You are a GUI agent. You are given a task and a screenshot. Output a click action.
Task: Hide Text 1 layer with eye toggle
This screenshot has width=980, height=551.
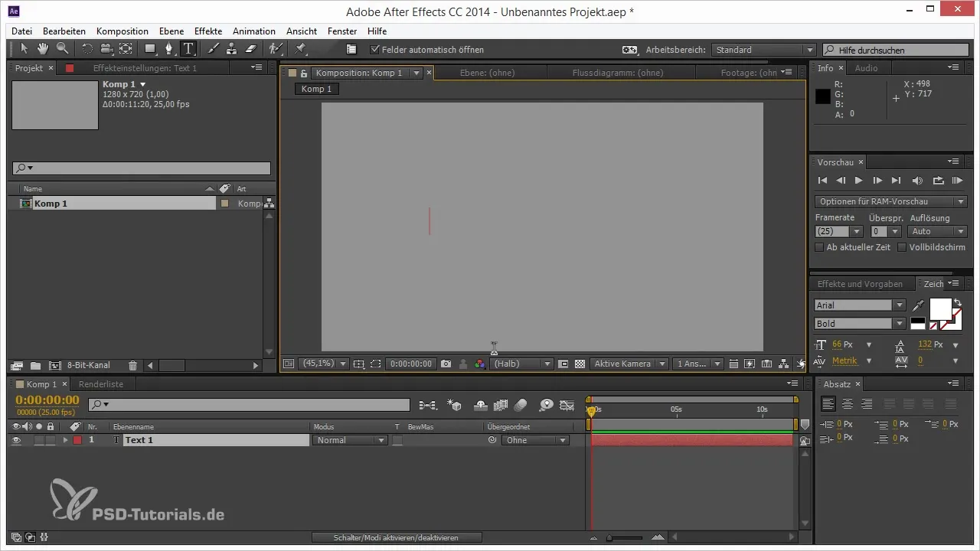pyautogui.click(x=16, y=440)
